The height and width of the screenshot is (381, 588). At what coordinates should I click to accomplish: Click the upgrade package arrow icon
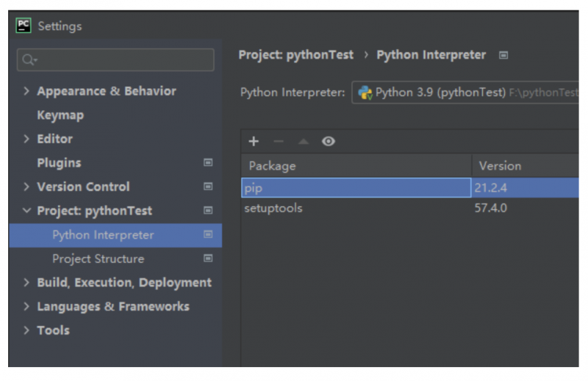pyautogui.click(x=303, y=142)
